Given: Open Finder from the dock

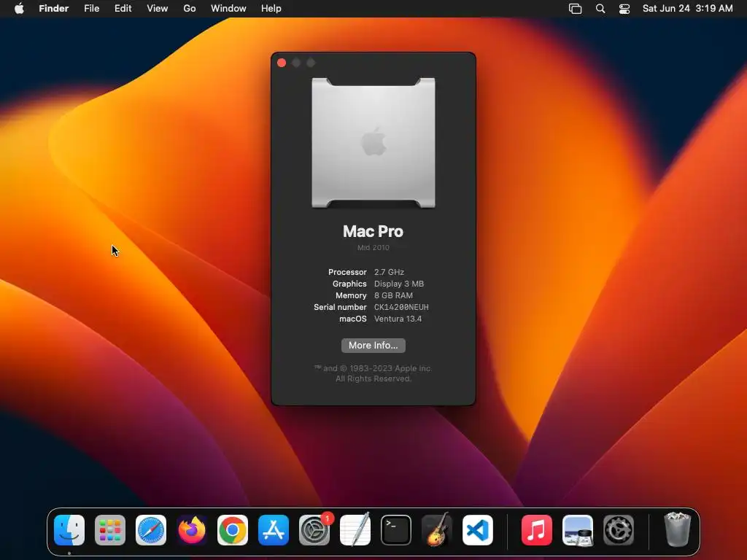Looking at the screenshot, I should 69,530.
